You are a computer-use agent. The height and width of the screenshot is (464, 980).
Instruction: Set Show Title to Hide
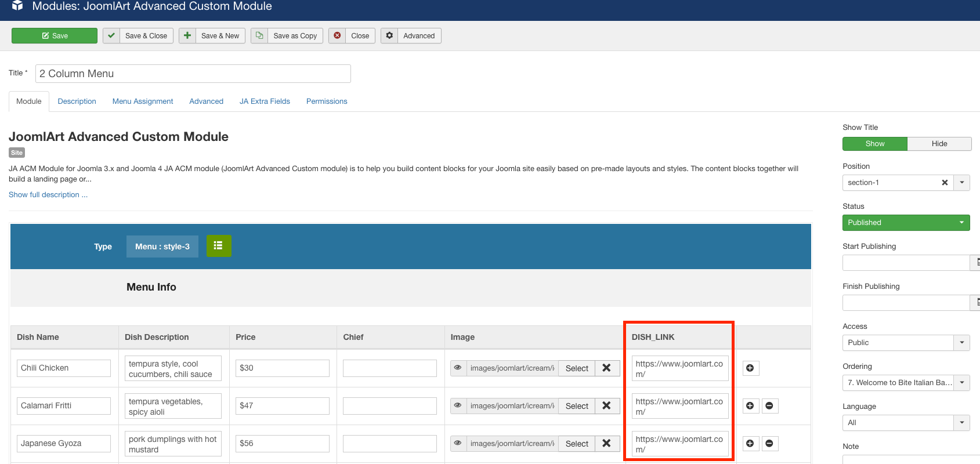(939, 144)
